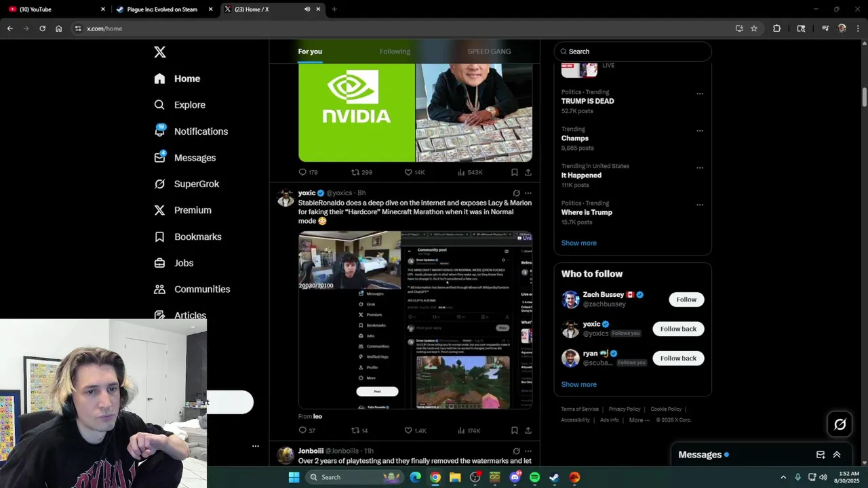View analytics of the 174K views post

[x=469, y=430]
